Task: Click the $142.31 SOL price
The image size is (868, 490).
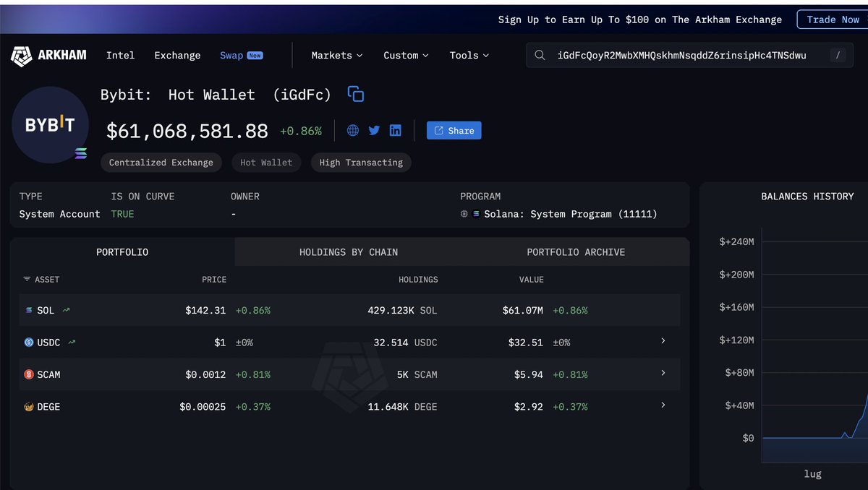Action: tap(205, 310)
